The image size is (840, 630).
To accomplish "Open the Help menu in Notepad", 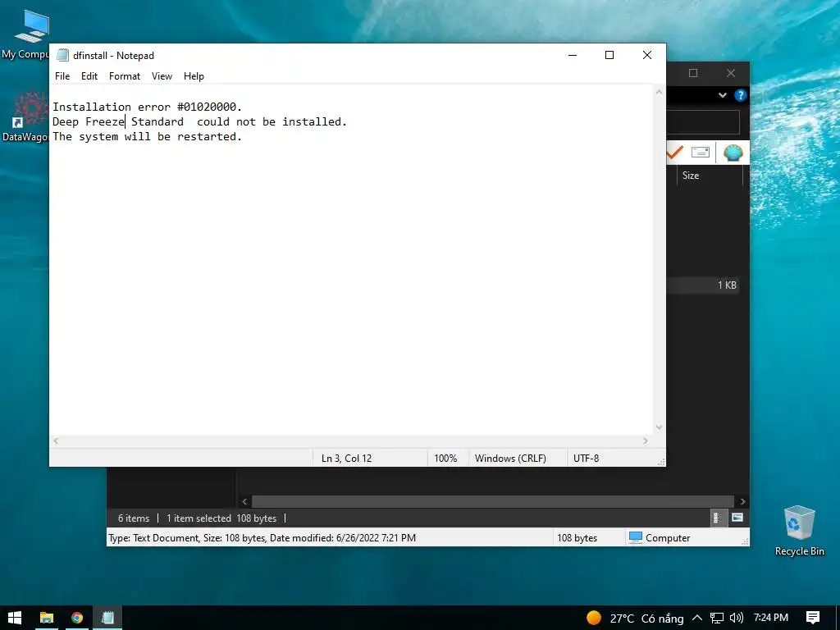I will tap(194, 76).
